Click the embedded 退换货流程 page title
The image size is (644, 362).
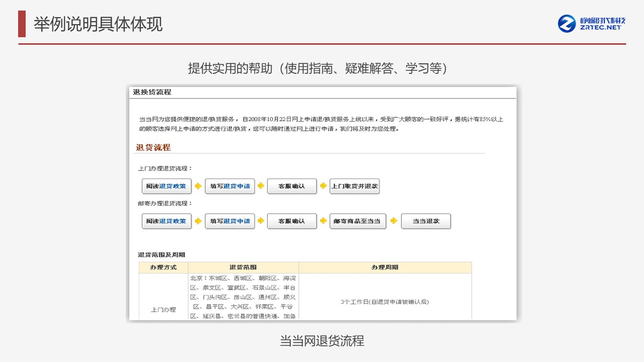click(x=152, y=92)
